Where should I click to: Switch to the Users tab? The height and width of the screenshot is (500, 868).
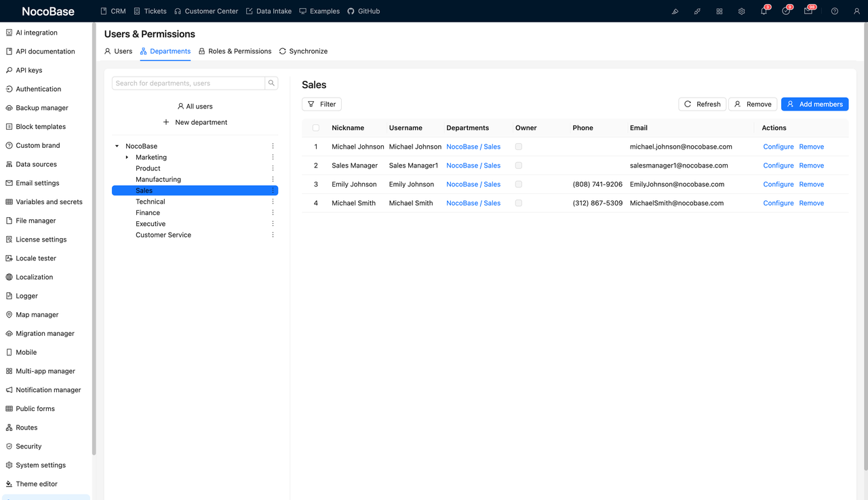(x=118, y=51)
